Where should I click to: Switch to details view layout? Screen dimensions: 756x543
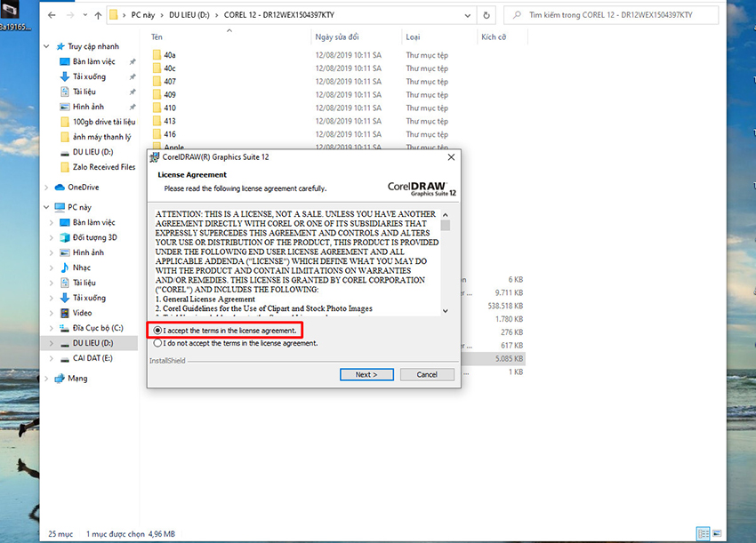click(704, 533)
